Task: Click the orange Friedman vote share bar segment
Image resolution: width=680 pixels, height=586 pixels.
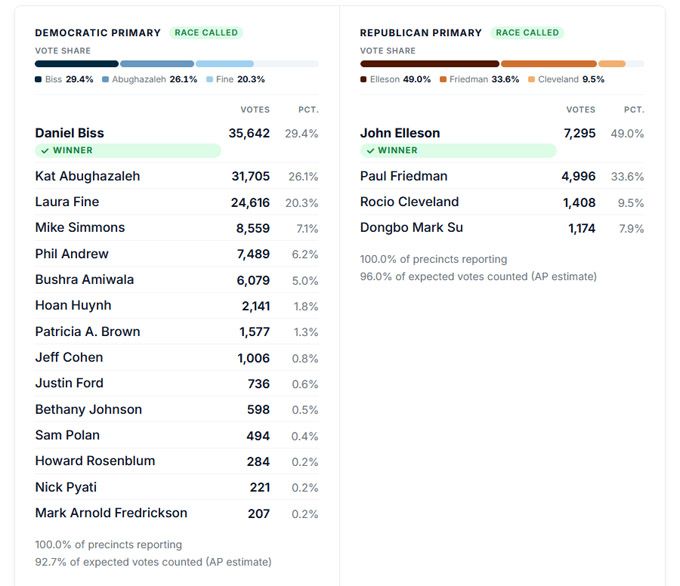Action: pyautogui.click(x=548, y=64)
